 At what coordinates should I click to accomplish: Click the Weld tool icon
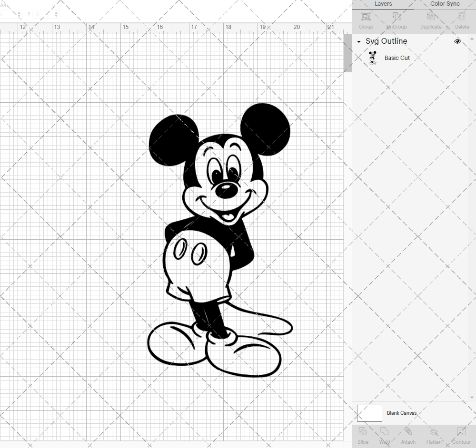[384, 432]
